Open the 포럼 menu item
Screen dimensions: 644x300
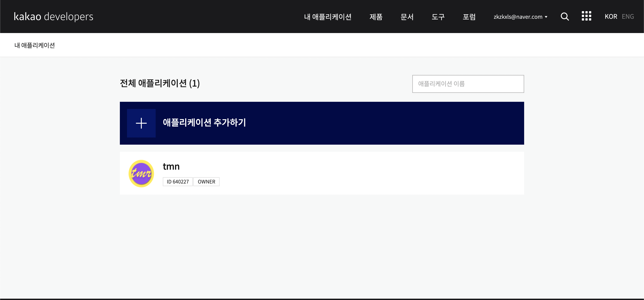[469, 17]
